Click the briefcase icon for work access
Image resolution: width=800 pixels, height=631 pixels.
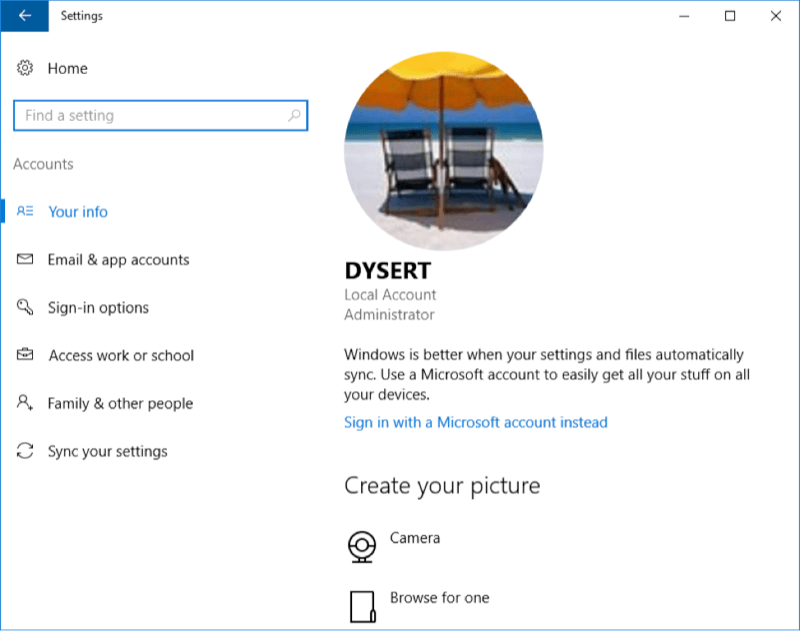(25, 354)
